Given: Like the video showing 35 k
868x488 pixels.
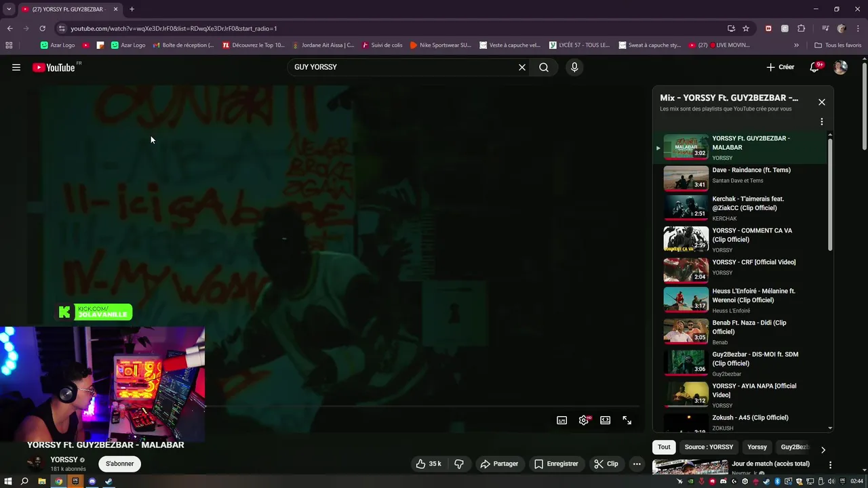Looking at the screenshot, I should click(x=429, y=464).
